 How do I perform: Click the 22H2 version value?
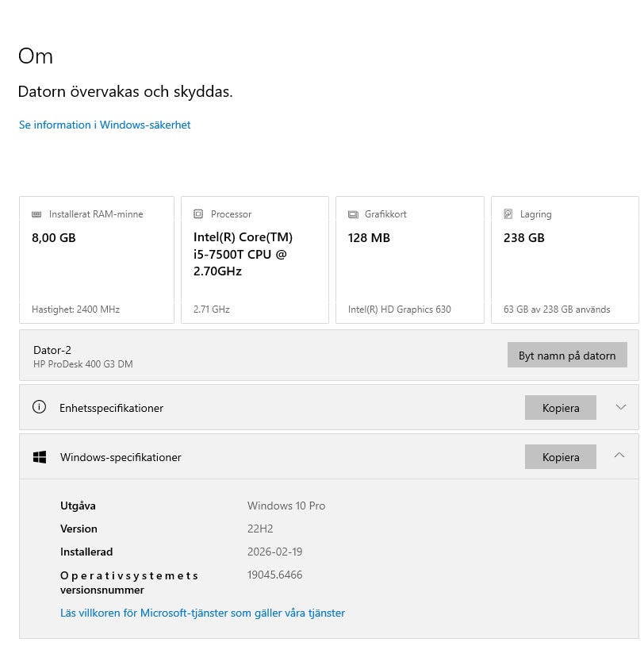pyautogui.click(x=260, y=529)
